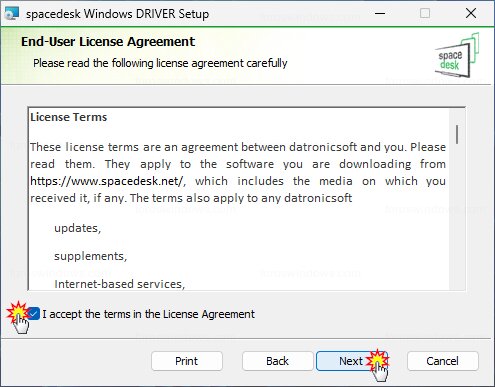This screenshot has width=495, height=387.
Task: Click the spacedesk logo in the header
Action: pos(457,56)
